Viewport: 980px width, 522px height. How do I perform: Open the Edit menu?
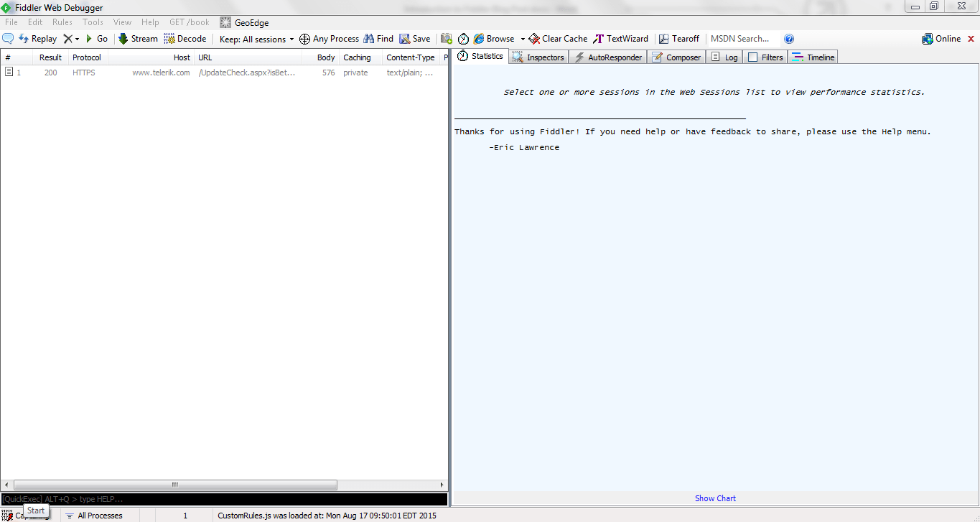[x=35, y=22]
